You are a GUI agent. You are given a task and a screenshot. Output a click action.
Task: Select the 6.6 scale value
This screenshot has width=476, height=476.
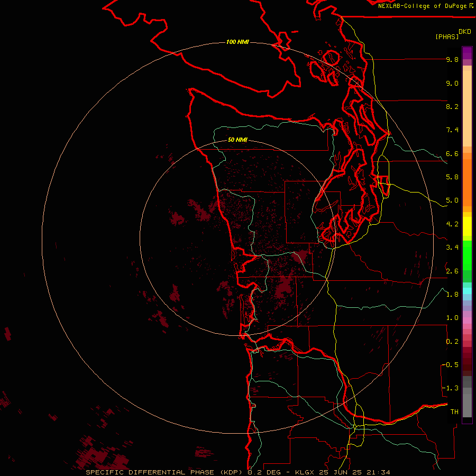[452, 153]
